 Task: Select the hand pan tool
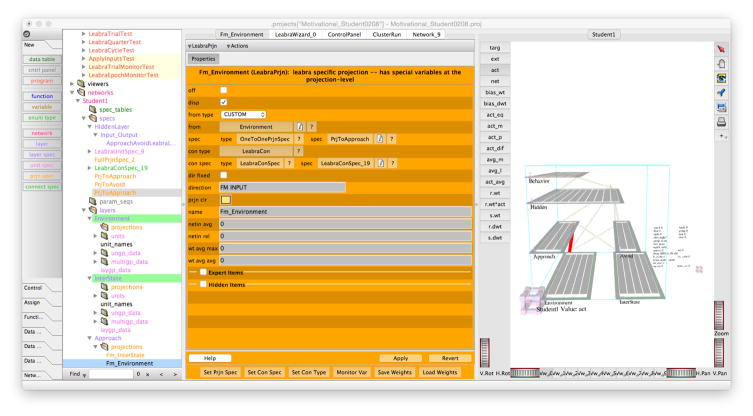click(x=721, y=63)
